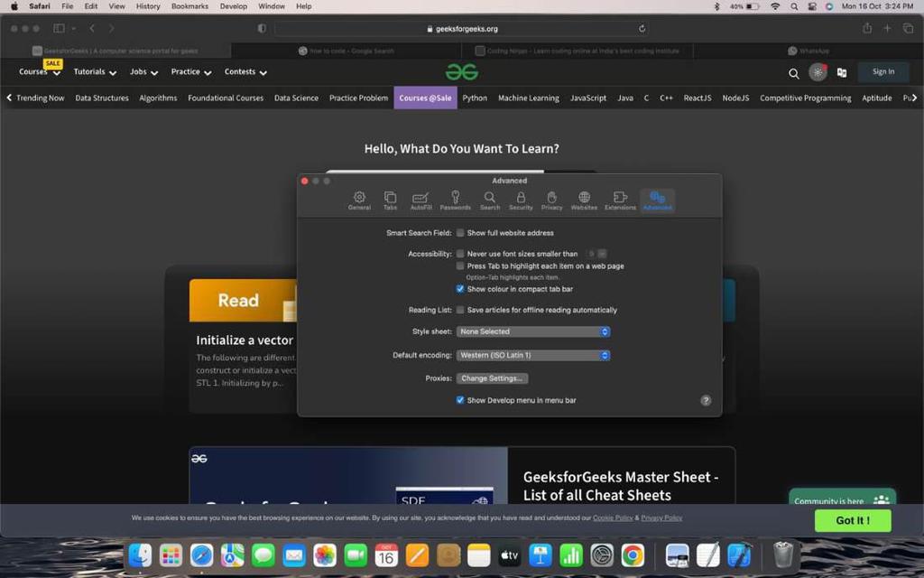Open the Machine Learning topic link

point(529,98)
